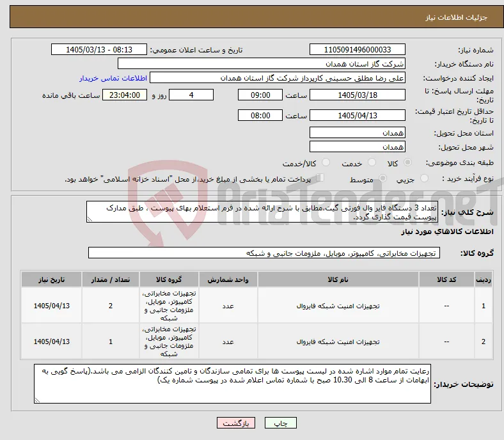Image resolution: width=504 pixels, height=440 pixels.
Task: Click the unit عدد cell in row 2
Action: pyautogui.click(x=228, y=342)
